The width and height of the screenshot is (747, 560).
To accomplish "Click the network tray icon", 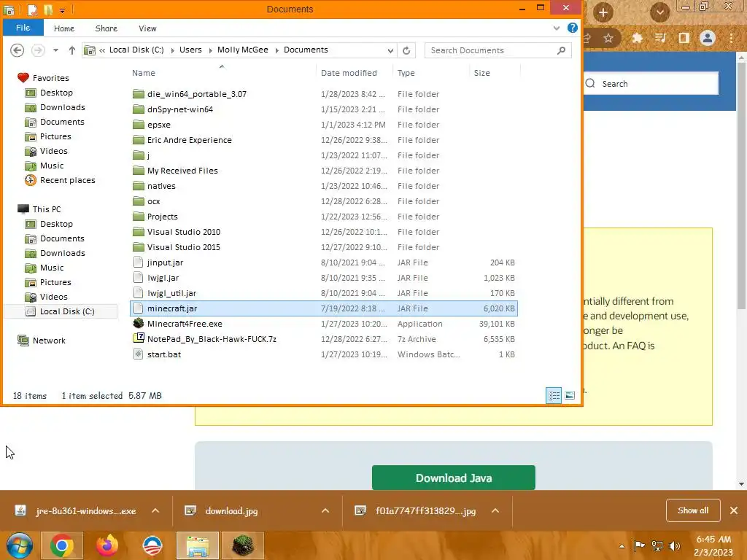I will [657, 545].
